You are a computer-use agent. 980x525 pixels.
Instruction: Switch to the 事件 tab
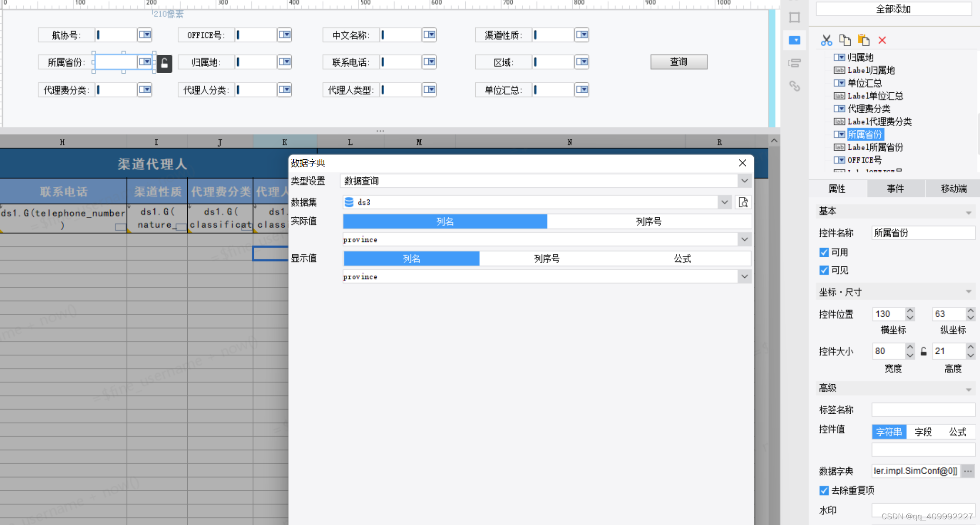click(895, 189)
